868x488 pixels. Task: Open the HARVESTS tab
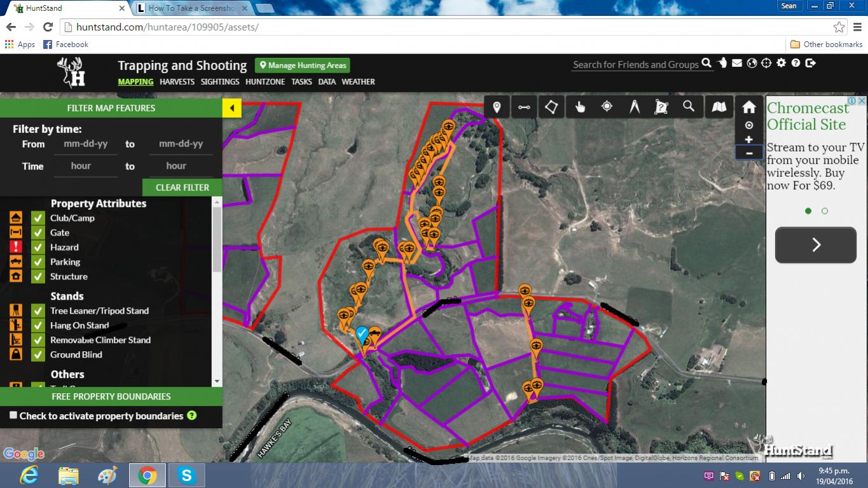coord(177,81)
